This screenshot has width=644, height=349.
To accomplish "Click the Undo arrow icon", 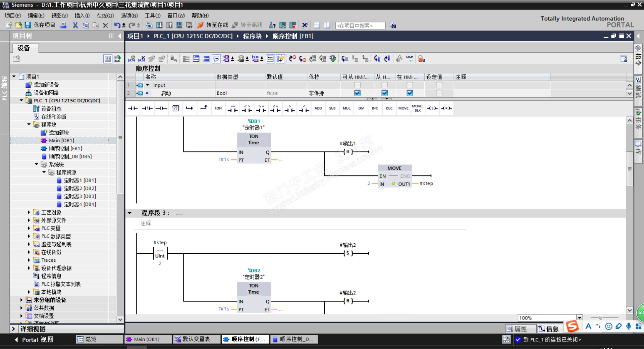I will point(117,25).
